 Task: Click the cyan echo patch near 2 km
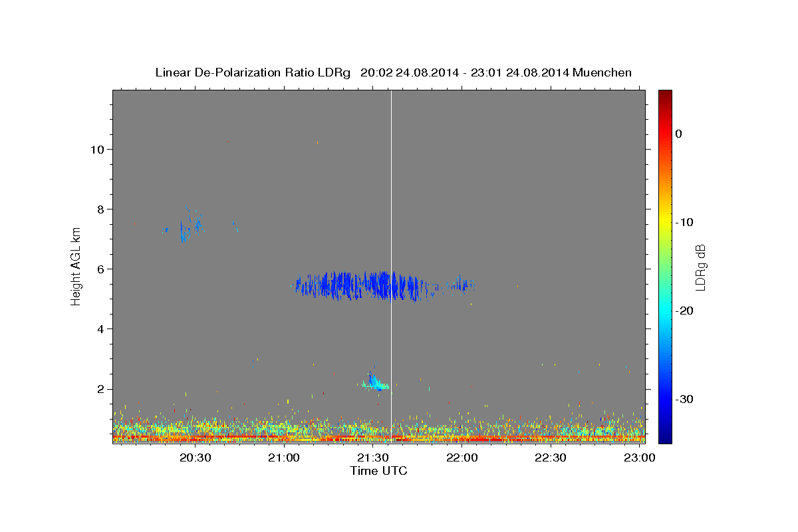376,382
